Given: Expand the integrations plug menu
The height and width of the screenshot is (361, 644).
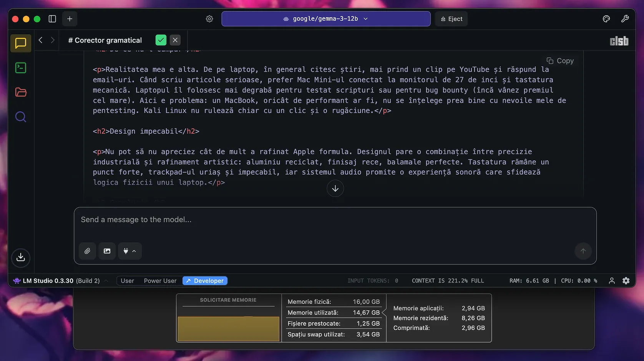Looking at the screenshot, I should coord(129,251).
